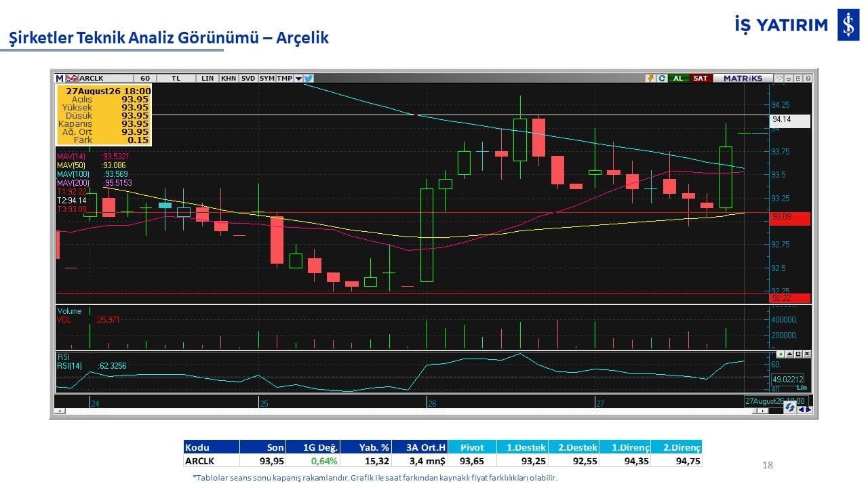Click the green AL buy button
868x488 pixels.
click(679, 79)
